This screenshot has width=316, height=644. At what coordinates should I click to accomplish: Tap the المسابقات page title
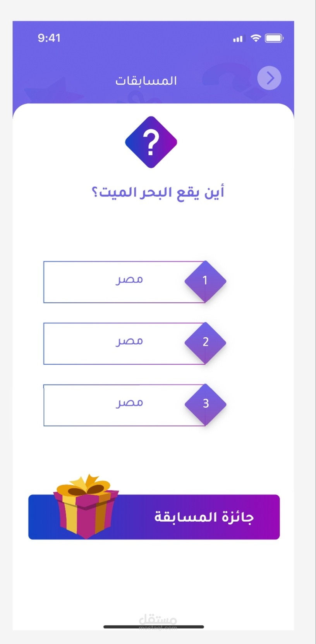pyautogui.click(x=146, y=81)
